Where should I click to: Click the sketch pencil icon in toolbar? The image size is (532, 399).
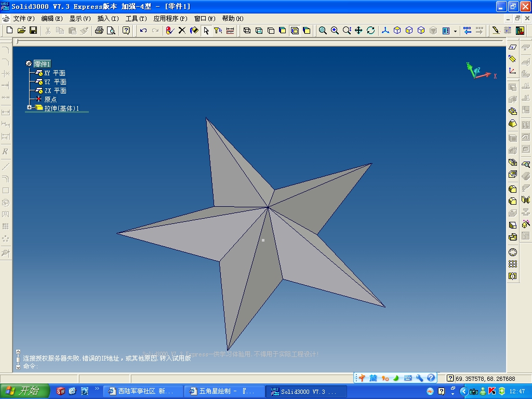(496, 31)
